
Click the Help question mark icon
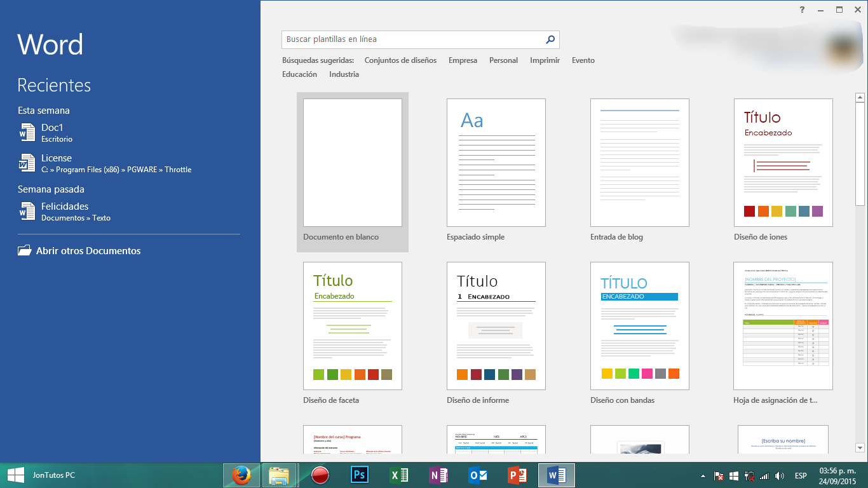(x=802, y=10)
